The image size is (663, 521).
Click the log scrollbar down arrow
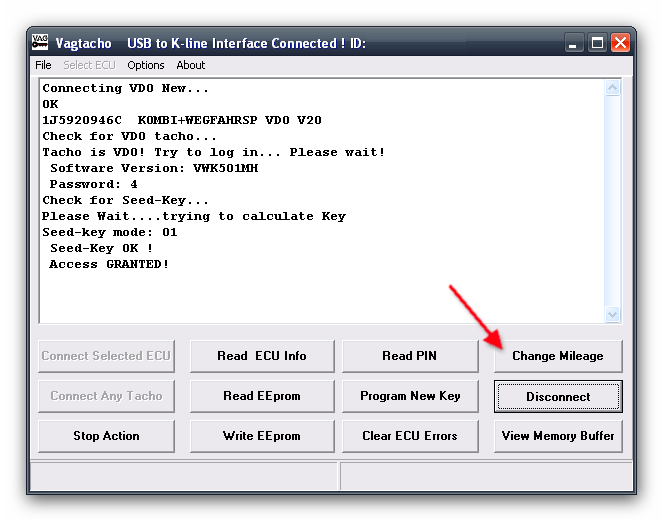(x=613, y=315)
